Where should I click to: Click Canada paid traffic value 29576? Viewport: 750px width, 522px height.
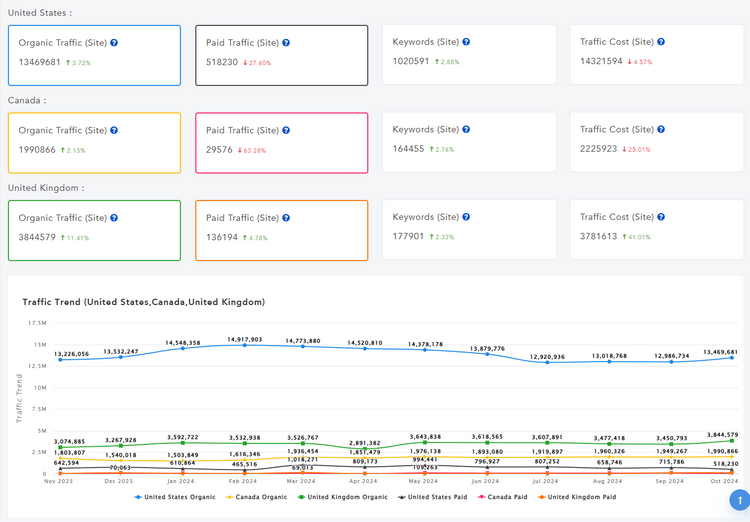(219, 150)
